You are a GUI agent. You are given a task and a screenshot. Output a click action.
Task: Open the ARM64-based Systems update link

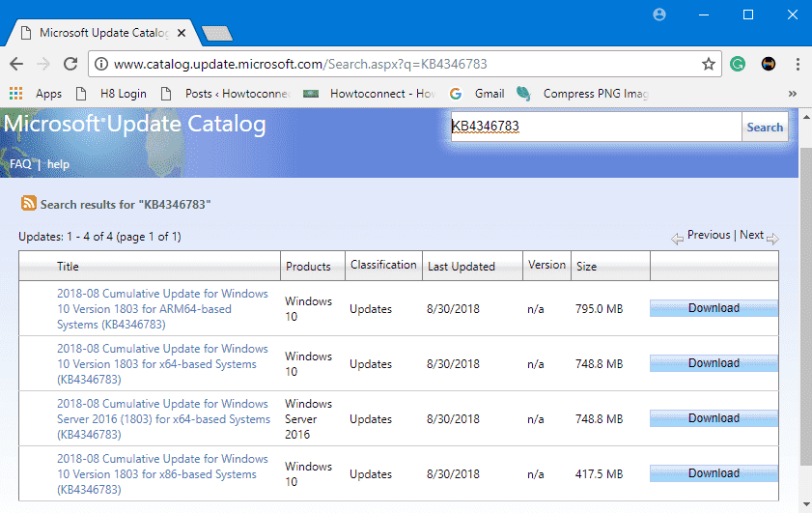click(x=162, y=309)
